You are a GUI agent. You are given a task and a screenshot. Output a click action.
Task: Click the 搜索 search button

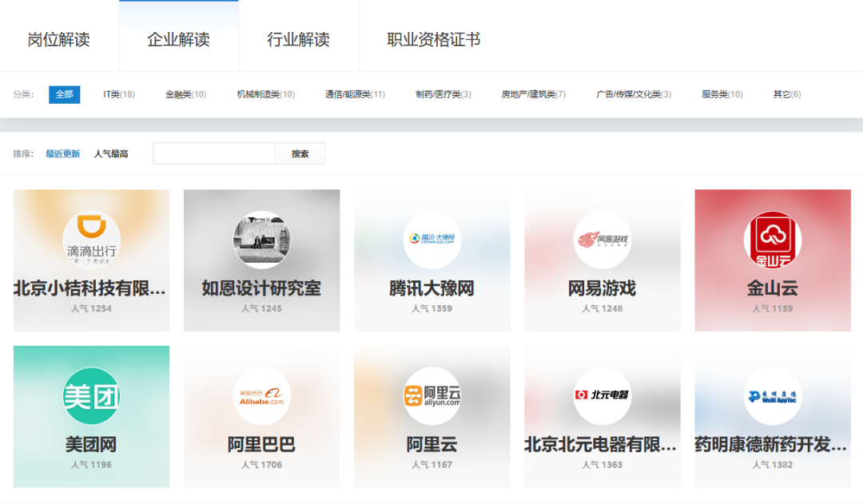point(300,153)
